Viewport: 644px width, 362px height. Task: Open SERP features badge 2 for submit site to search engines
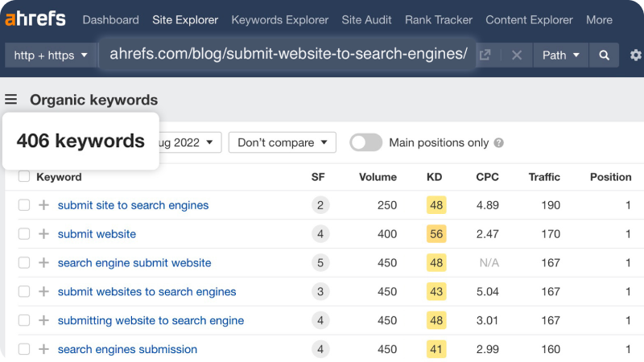pyautogui.click(x=320, y=205)
